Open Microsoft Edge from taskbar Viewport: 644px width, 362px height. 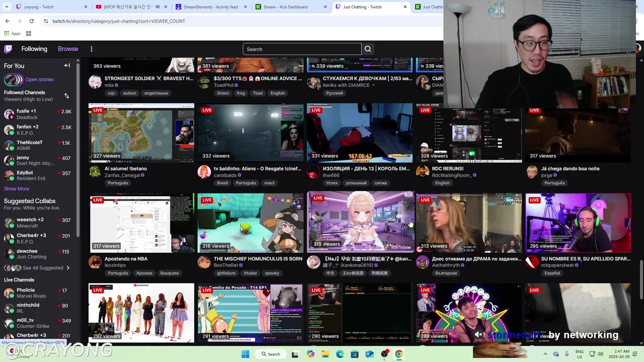340,354
